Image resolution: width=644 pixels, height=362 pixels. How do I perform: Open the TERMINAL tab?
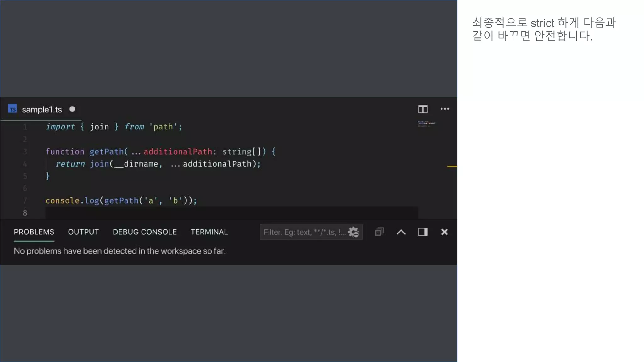point(209,232)
